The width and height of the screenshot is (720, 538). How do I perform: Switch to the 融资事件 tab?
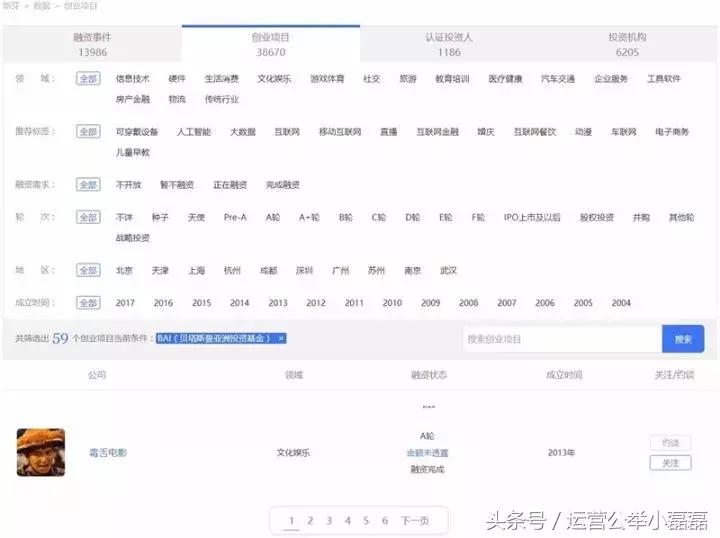[92, 44]
